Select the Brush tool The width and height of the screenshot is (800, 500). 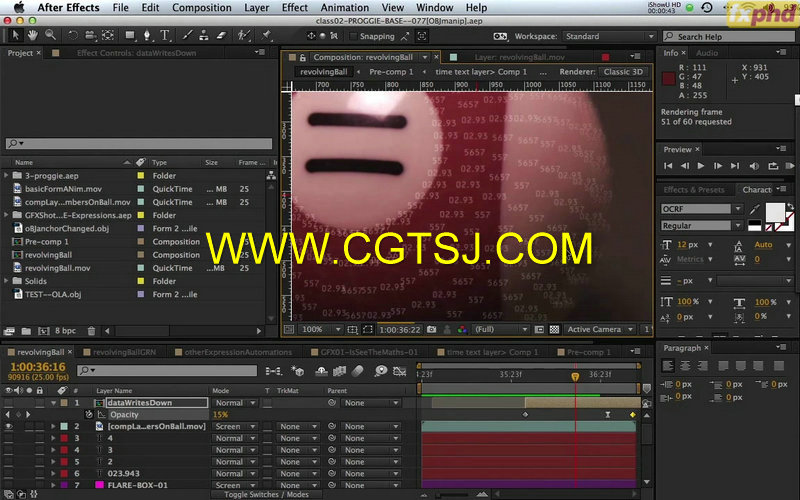(x=187, y=36)
